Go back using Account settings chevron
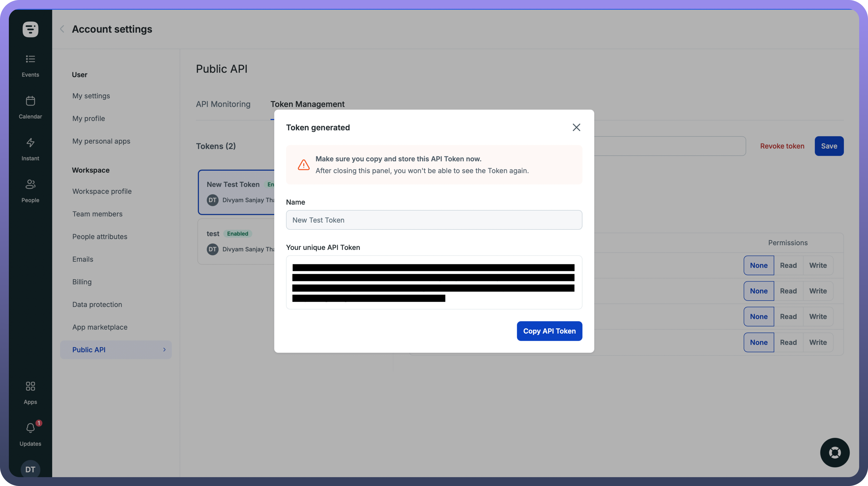 (x=62, y=29)
